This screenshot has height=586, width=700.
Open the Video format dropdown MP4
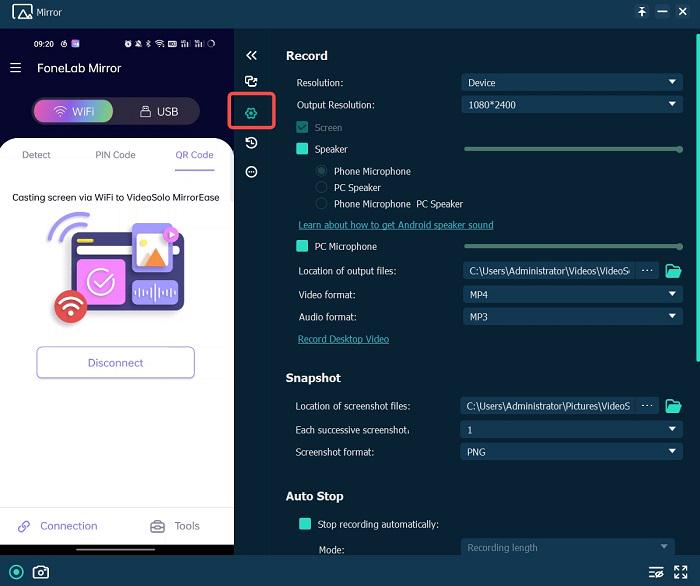572,295
